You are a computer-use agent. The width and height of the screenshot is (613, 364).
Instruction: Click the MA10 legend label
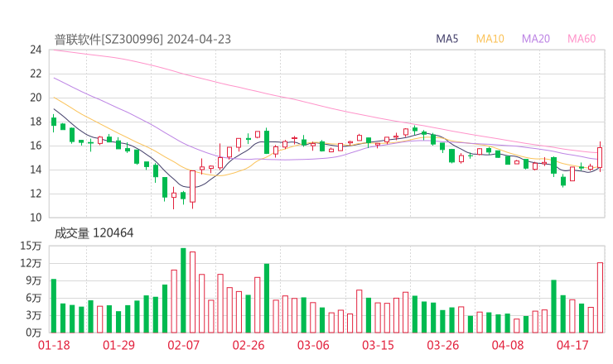490,39
